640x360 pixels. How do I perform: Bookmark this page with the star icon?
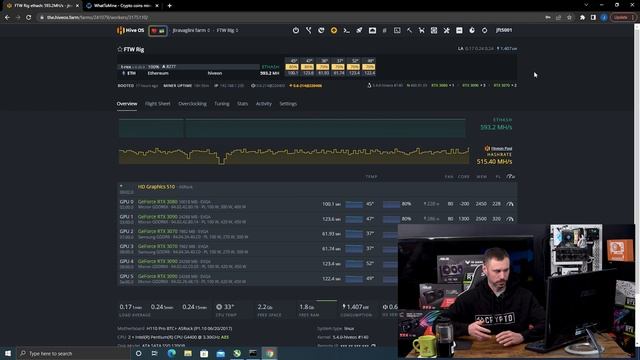click(x=570, y=18)
